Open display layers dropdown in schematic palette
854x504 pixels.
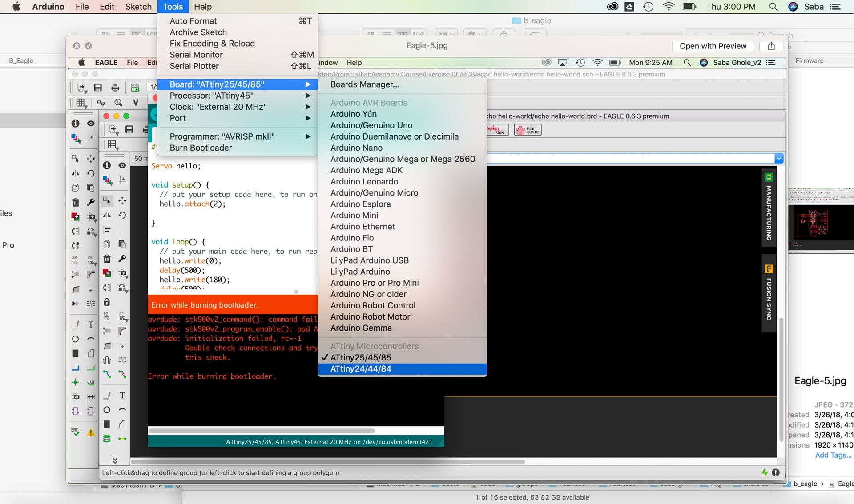tap(76, 139)
